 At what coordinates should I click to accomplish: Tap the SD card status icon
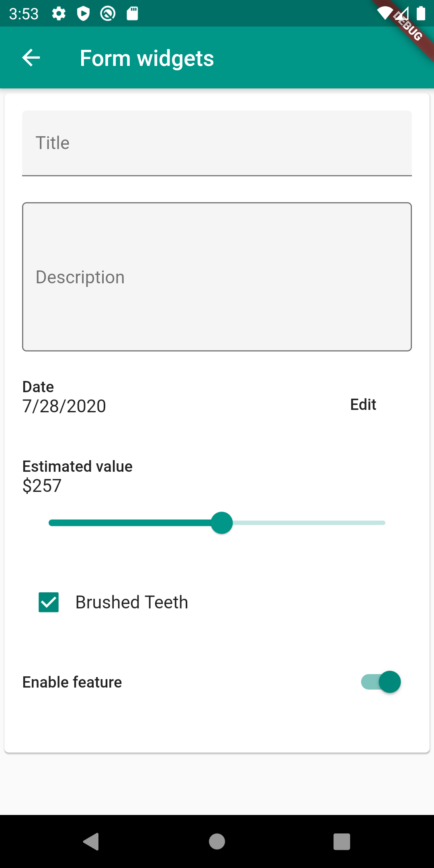[132, 14]
